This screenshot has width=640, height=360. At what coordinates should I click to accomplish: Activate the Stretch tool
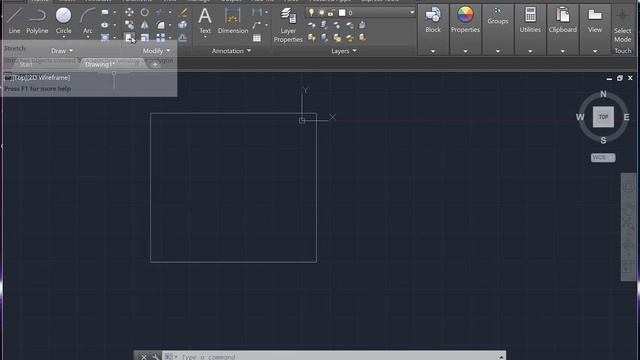click(129, 38)
